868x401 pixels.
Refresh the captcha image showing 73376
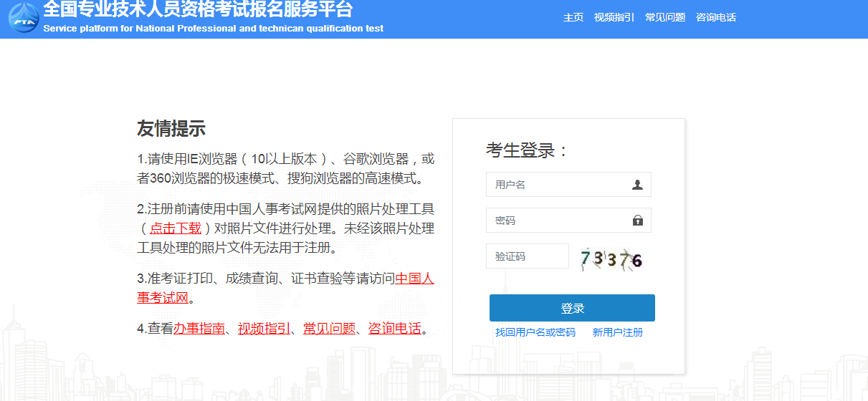(x=611, y=259)
